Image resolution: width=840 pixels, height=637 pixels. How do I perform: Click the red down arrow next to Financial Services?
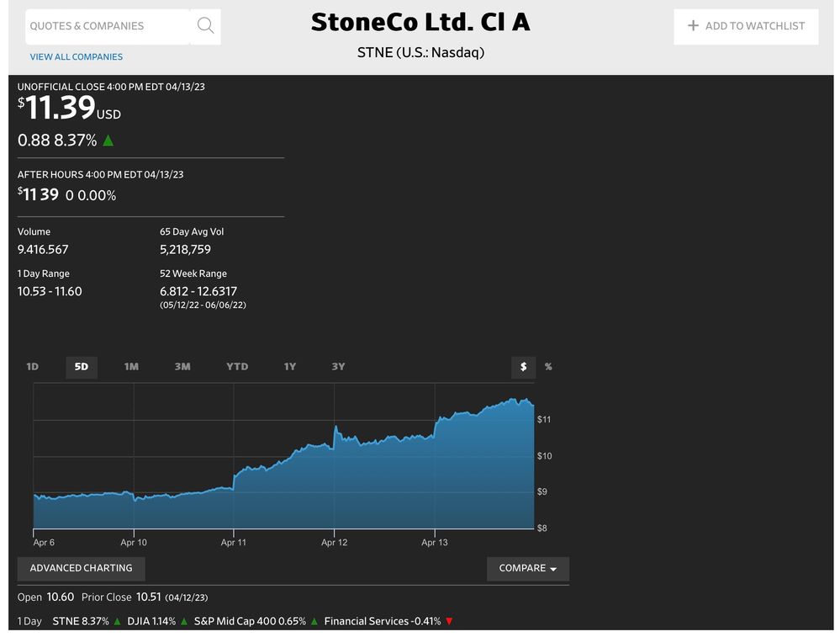click(x=449, y=622)
